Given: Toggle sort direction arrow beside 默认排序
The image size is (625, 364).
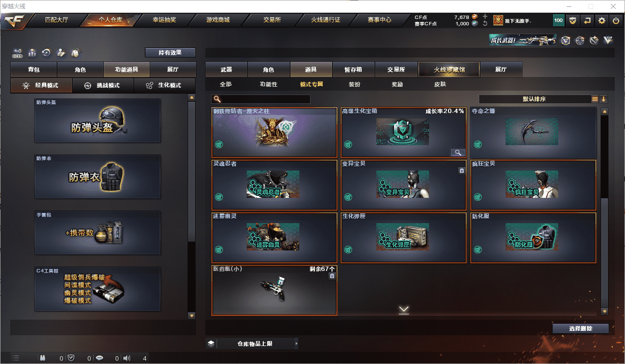Looking at the screenshot, I should click(x=604, y=99).
